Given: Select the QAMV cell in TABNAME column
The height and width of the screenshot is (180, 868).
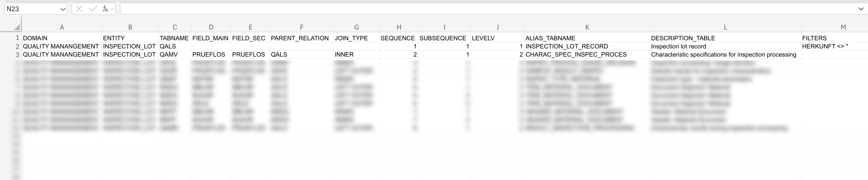Looking at the screenshot, I should (168, 55).
